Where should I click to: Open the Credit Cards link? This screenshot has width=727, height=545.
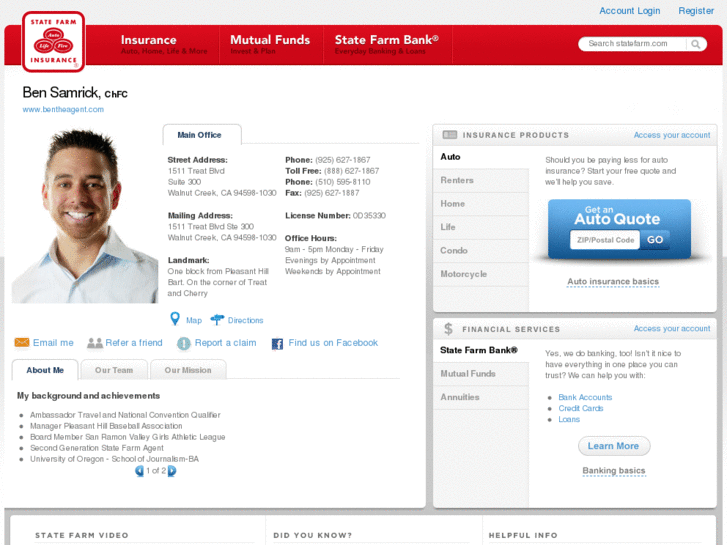tap(580, 408)
